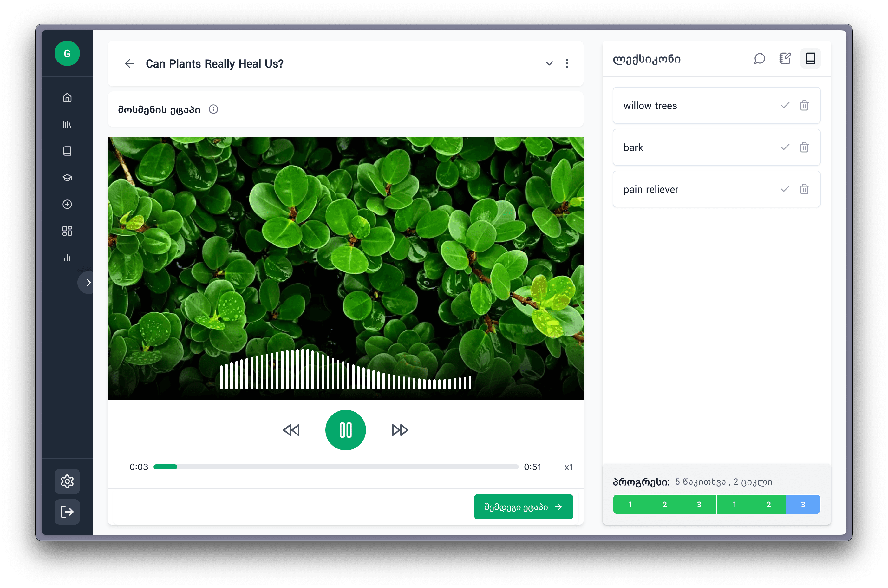Open the settings gear icon
Image resolution: width=888 pixels, height=588 pixels.
coord(67,481)
